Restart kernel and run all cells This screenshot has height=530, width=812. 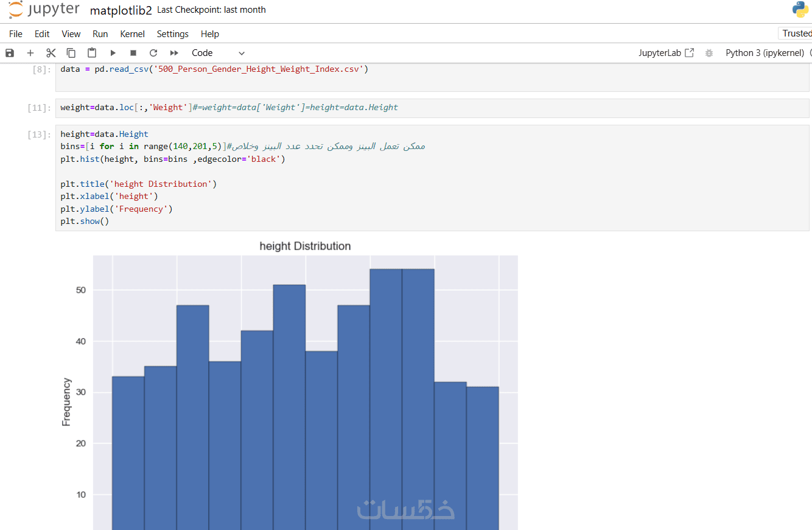point(174,53)
